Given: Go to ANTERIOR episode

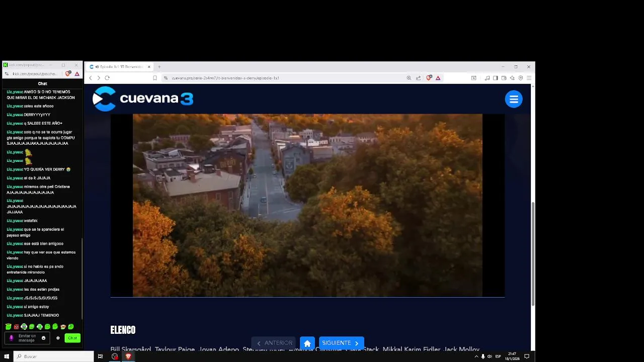Looking at the screenshot, I should point(274,343).
